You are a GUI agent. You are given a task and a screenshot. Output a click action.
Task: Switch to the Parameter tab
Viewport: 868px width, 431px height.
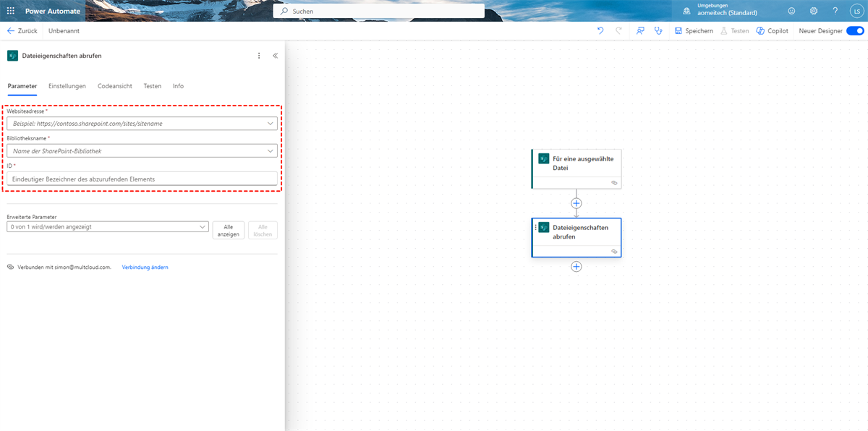tap(22, 86)
